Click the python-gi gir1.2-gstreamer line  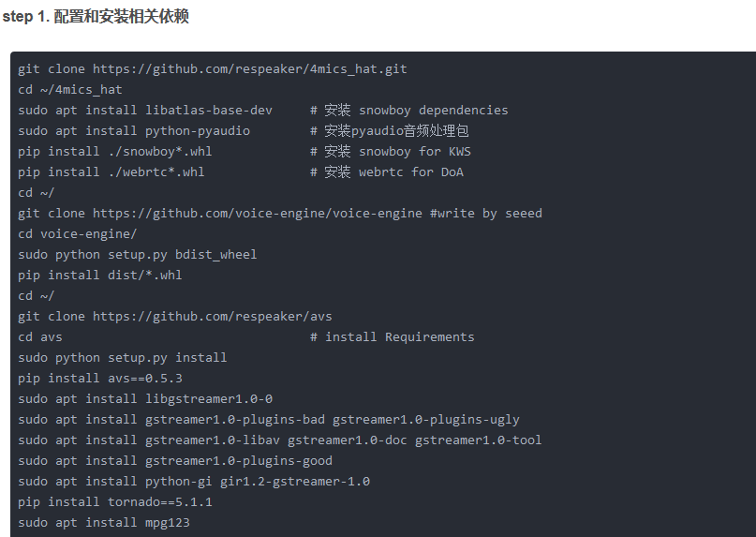[194, 481]
